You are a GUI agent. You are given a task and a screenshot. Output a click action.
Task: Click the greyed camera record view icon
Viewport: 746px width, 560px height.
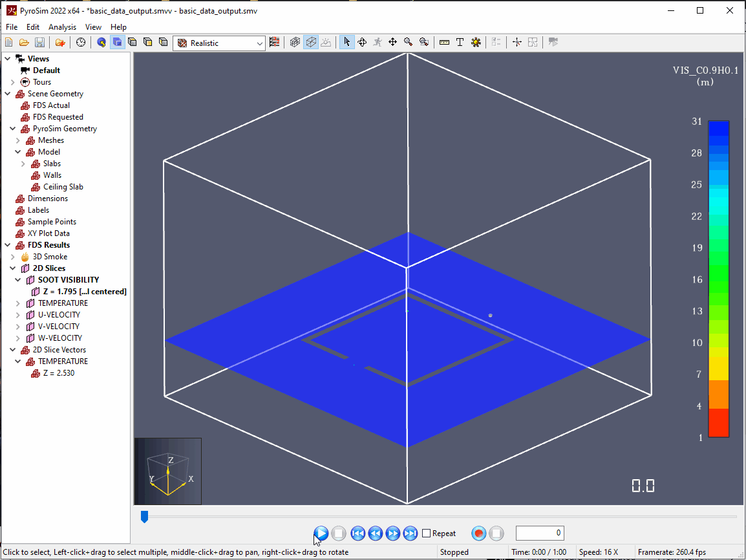point(553,42)
